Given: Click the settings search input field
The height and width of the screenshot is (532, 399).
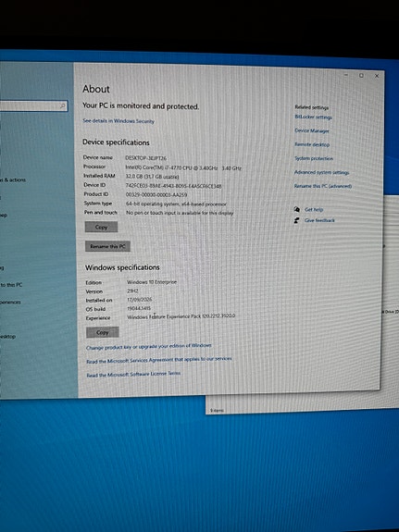Looking at the screenshot, I should coord(33,105).
